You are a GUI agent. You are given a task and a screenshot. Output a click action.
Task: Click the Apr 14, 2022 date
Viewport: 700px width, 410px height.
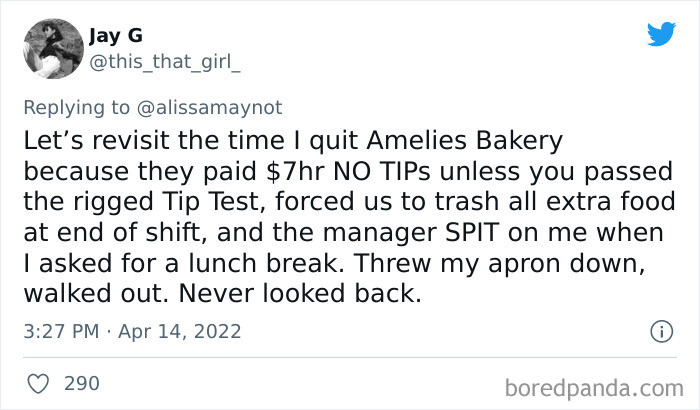click(x=179, y=331)
